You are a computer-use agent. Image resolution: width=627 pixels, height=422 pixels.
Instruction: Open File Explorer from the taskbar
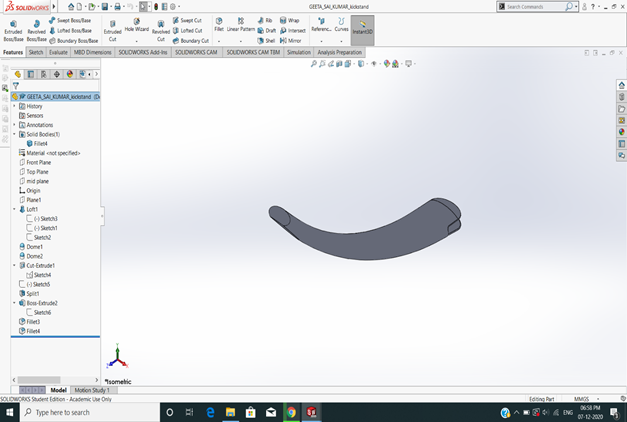230,412
